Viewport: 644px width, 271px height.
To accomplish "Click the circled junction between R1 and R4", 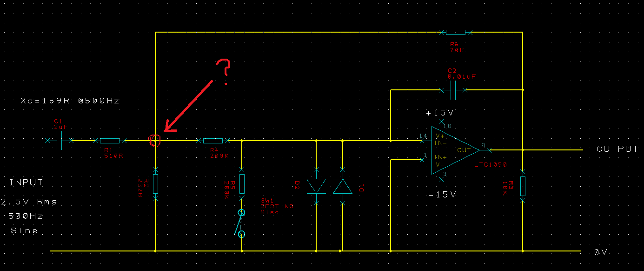I will pos(154,140).
